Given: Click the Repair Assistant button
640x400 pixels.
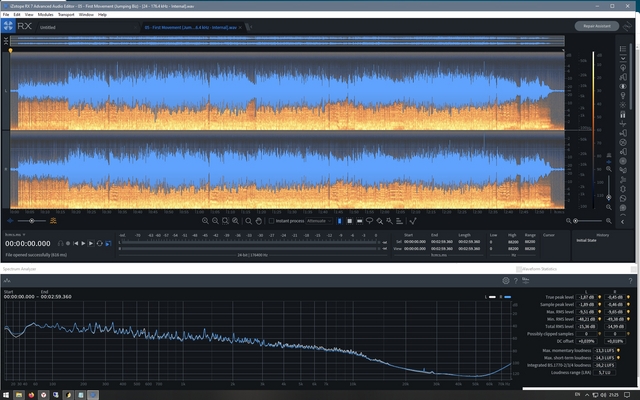Looking at the screenshot, I should point(596,26).
